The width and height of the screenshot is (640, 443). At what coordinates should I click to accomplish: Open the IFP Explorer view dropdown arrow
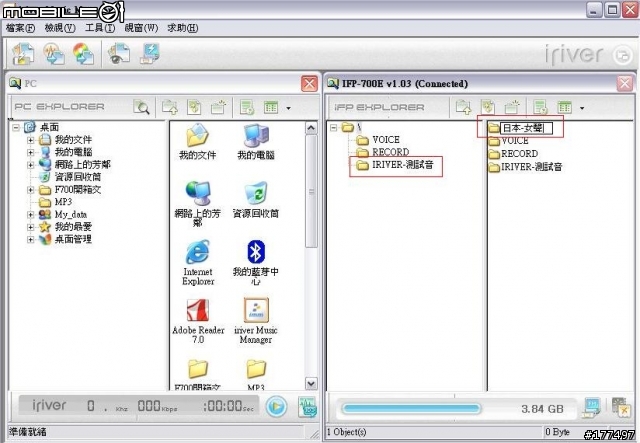pyautogui.click(x=582, y=108)
